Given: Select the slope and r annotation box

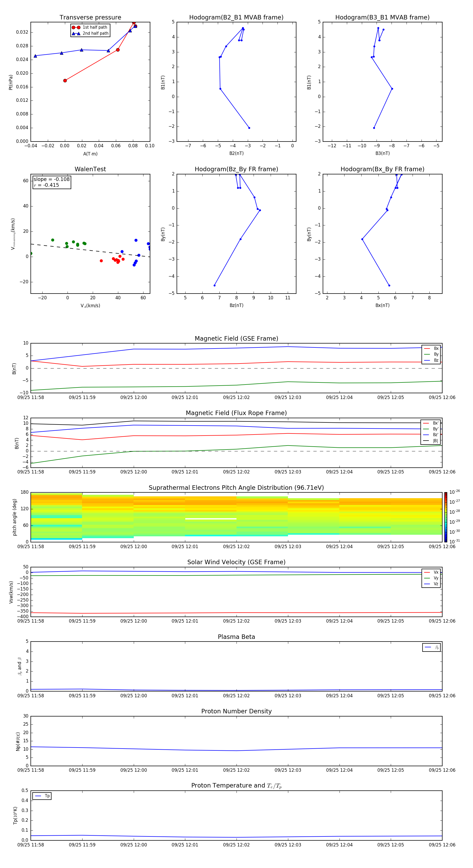Looking at the screenshot, I should (x=52, y=182).
